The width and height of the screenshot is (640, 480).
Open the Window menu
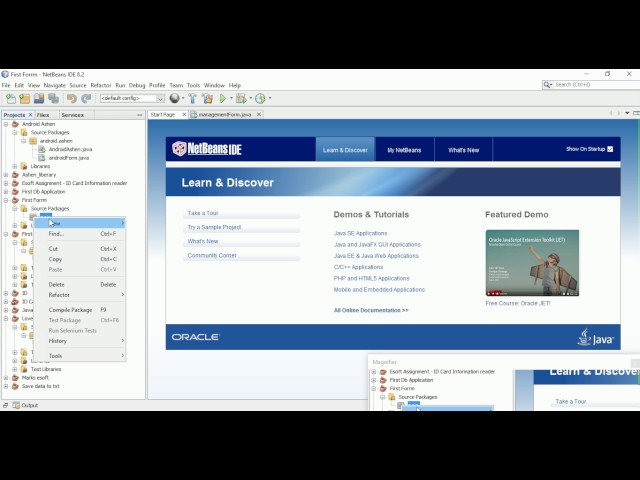[x=214, y=85]
